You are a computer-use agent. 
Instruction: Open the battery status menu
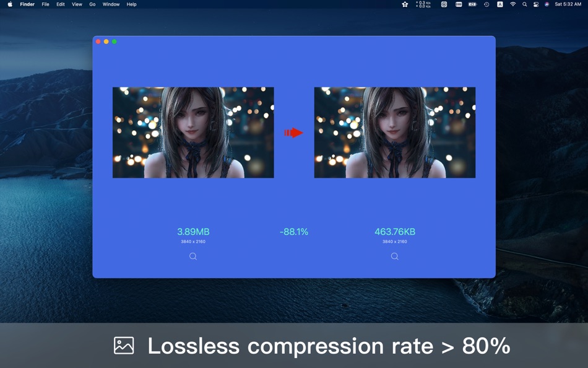[x=472, y=4]
